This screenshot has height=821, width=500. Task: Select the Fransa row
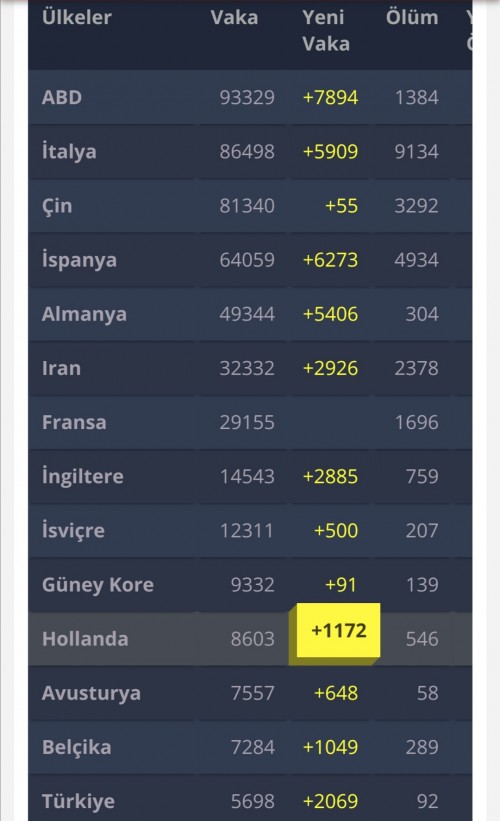point(250,423)
